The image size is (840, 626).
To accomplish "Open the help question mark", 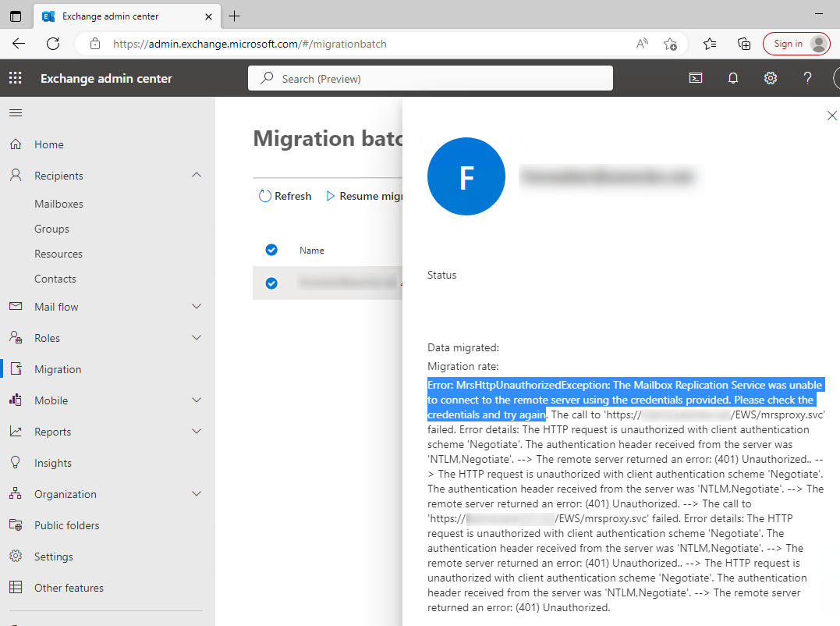I will (807, 78).
